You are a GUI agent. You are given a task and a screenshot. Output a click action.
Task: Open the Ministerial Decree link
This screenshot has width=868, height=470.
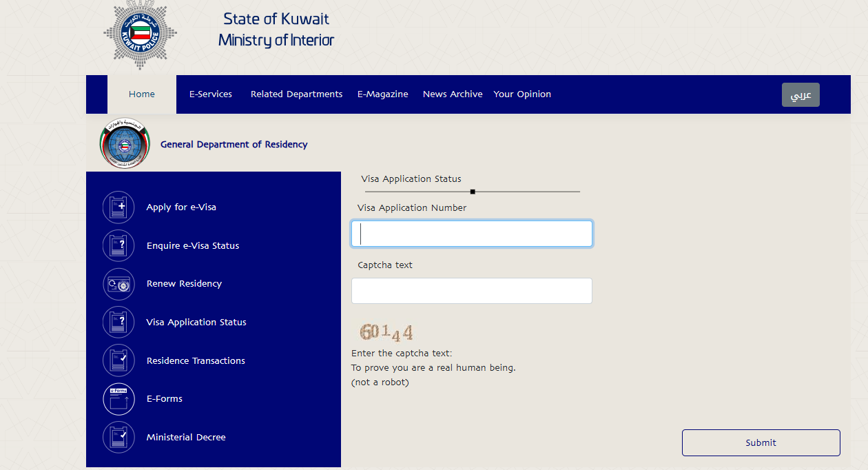[x=186, y=438]
